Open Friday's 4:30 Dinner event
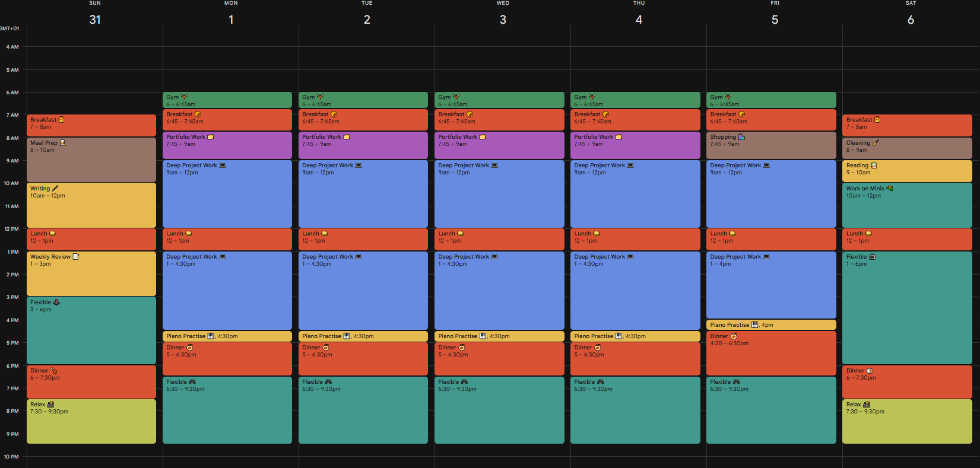 (x=771, y=356)
